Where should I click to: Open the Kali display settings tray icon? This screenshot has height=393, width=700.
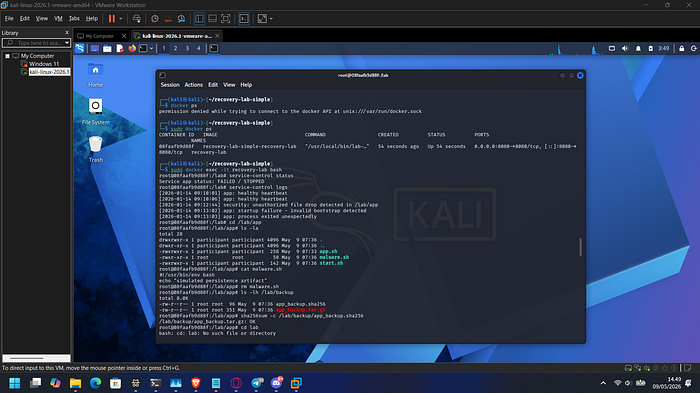612,48
